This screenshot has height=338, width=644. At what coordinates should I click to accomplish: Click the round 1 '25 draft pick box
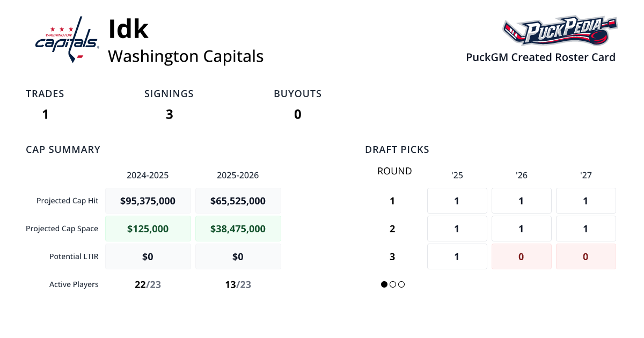coord(457,201)
